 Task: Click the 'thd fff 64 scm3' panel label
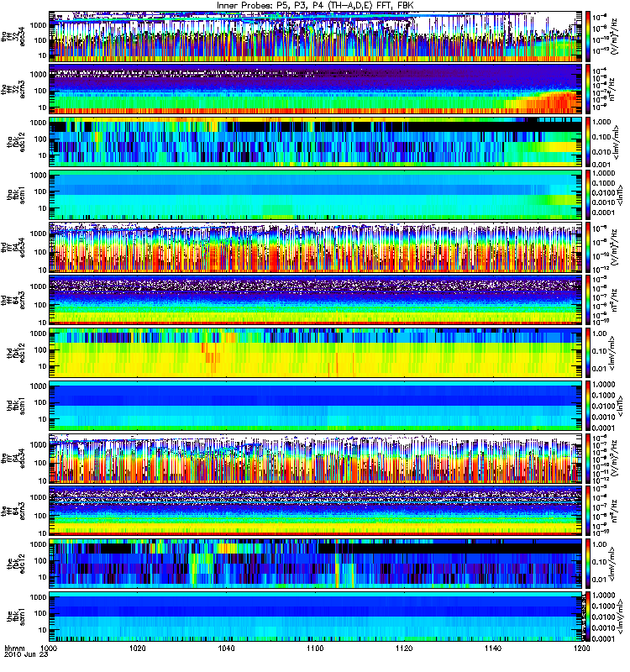[x=13, y=300]
